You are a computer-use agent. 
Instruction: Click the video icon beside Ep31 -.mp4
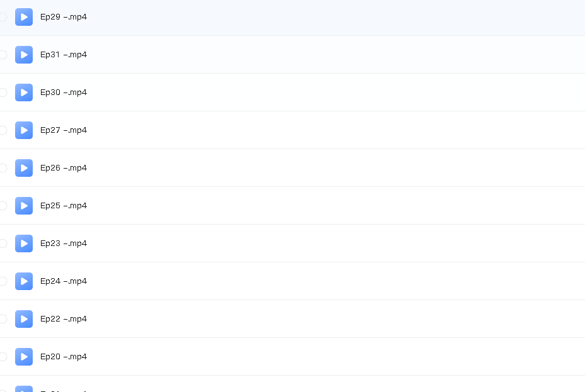24,55
